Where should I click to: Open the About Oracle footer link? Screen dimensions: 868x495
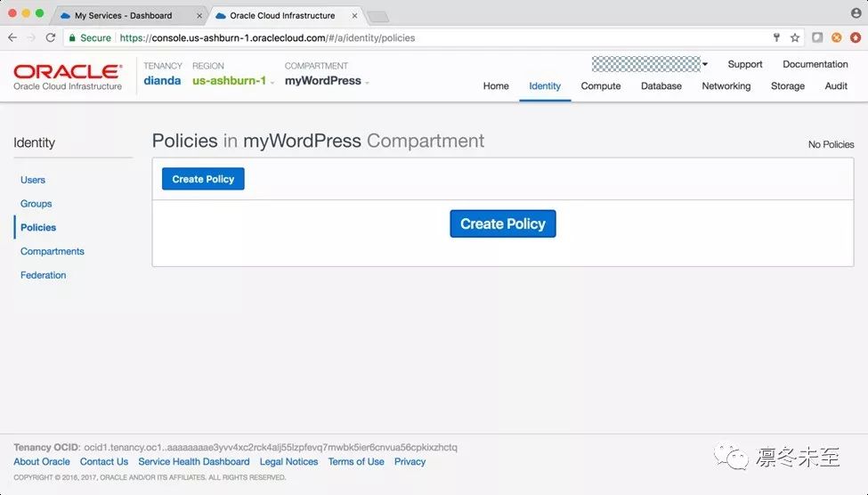[x=42, y=462]
